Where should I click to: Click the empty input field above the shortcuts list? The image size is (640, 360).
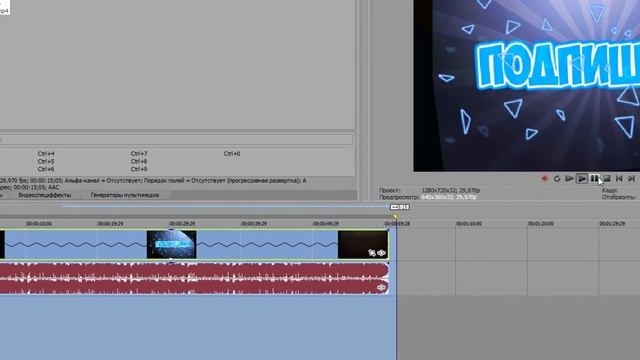click(x=176, y=140)
